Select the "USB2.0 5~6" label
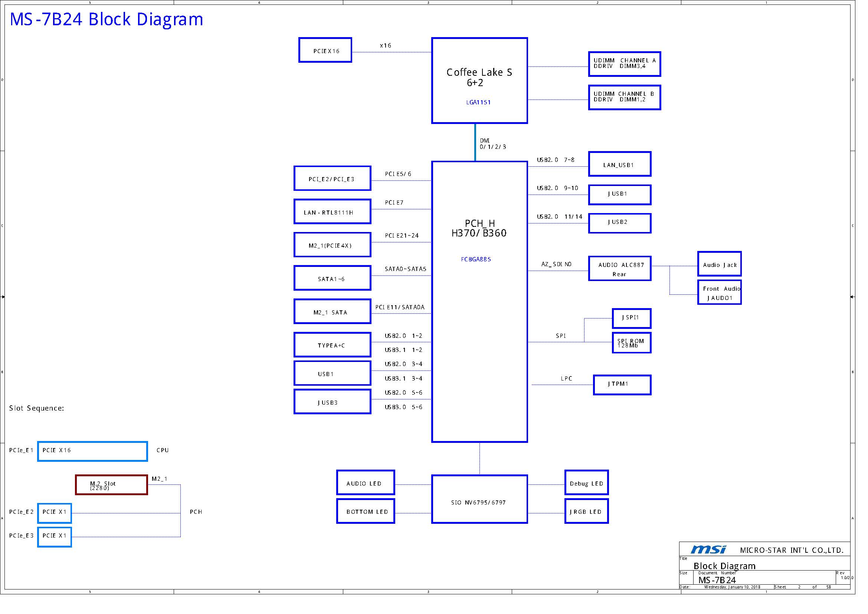The width and height of the screenshot is (868, 614). pyautogui.click(x=403, y=393)
